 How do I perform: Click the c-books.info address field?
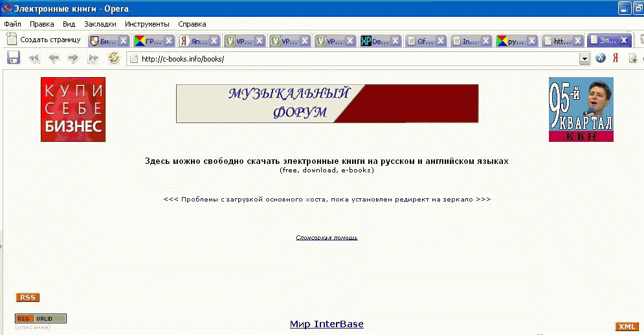pyautogui.click(x=356, y=59)
